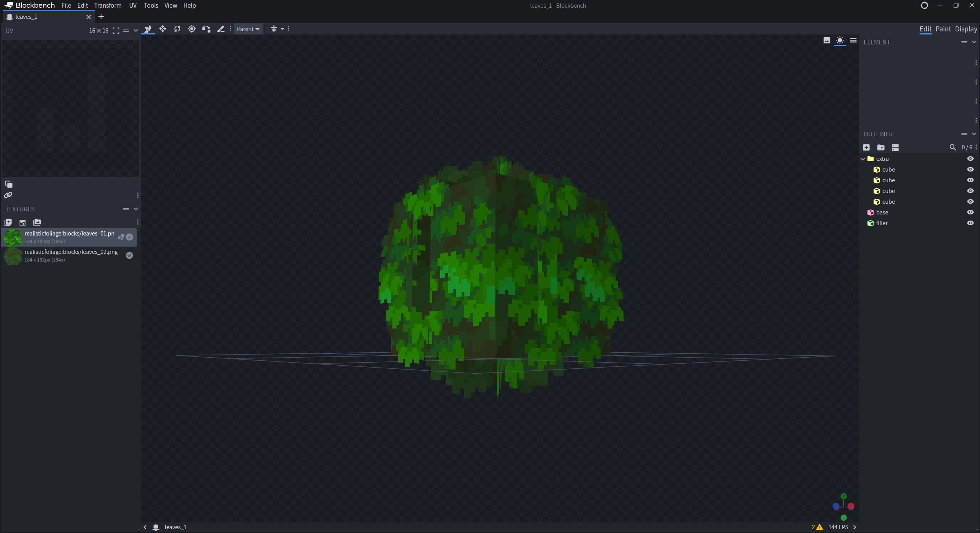980x533 pixels.
Task: Hide the base cube via eye icon
Action: point(970,213)
